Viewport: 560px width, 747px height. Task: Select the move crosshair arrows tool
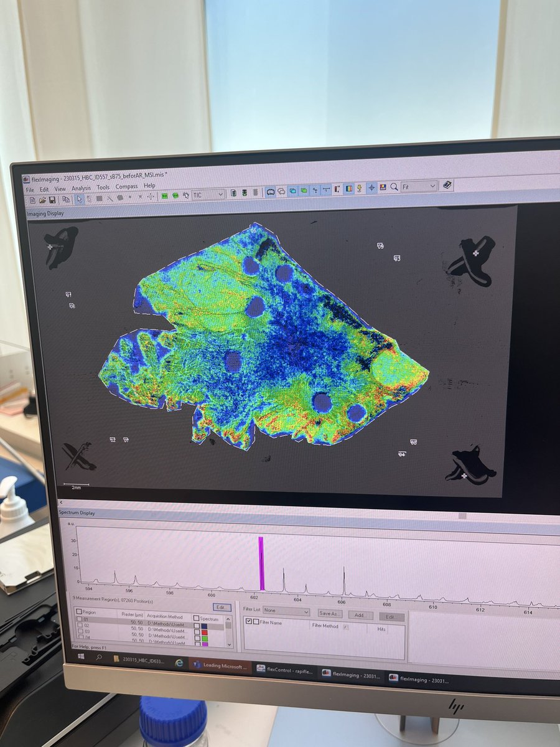[x=151, y=197]
